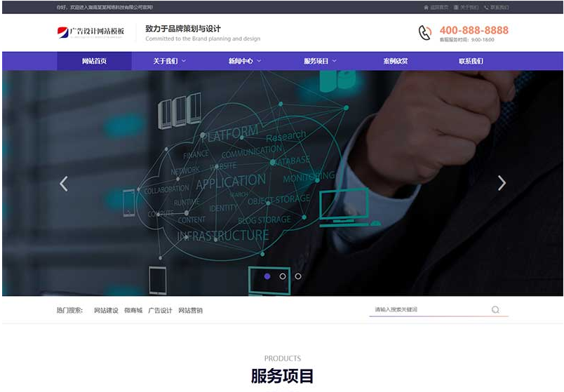The width and height of the screenshot is (564, 392).
Task: Click the 网站建设 hot search link
Action: coord(106,311)
